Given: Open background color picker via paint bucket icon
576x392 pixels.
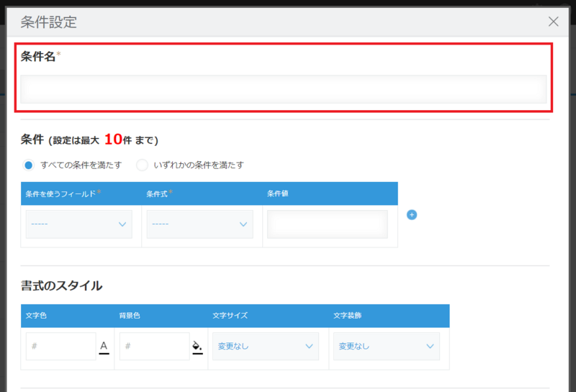Looking at the screenshot, I should 197,347.
